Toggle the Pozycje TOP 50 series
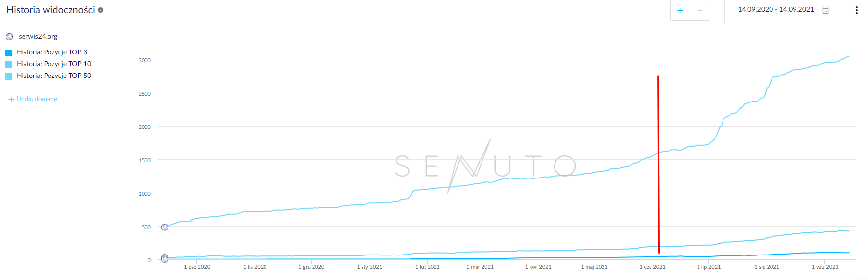The height and width of the screenshot is (280, 868). pos(53,76)
